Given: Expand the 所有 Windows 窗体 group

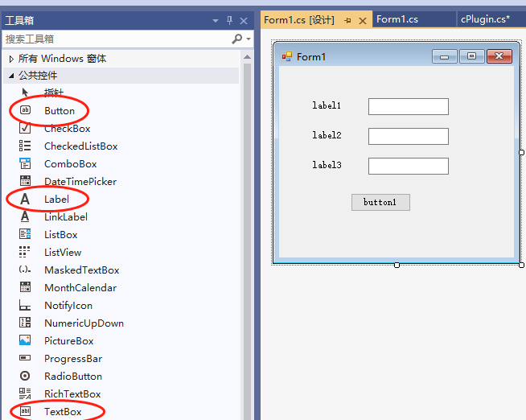Looking at the screenshot, I should (x=11, y=60).
